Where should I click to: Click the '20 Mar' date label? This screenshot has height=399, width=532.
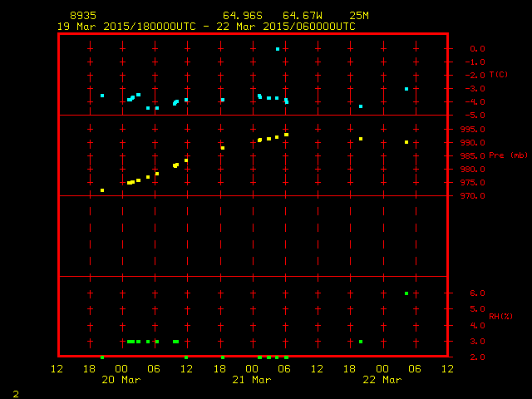pos(121,380)
